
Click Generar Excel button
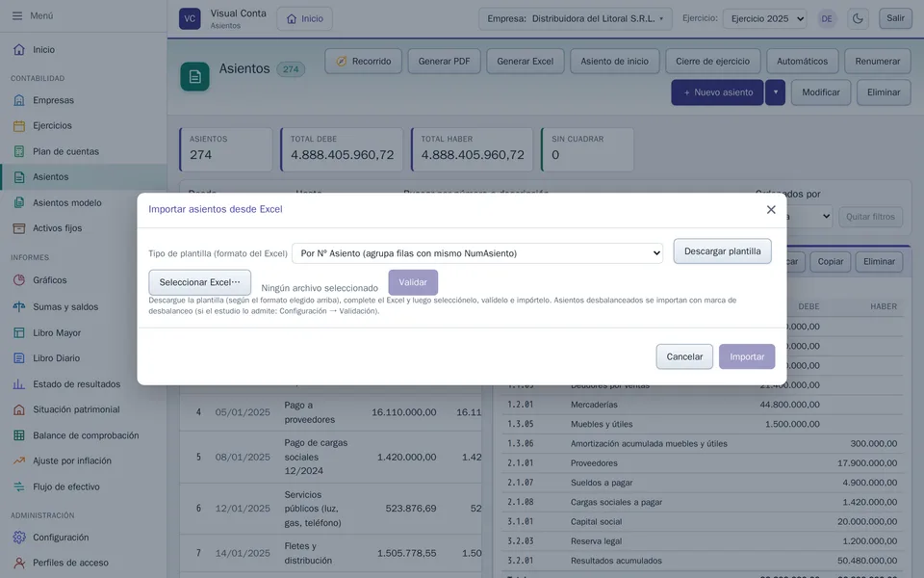(x=526, y=62)
